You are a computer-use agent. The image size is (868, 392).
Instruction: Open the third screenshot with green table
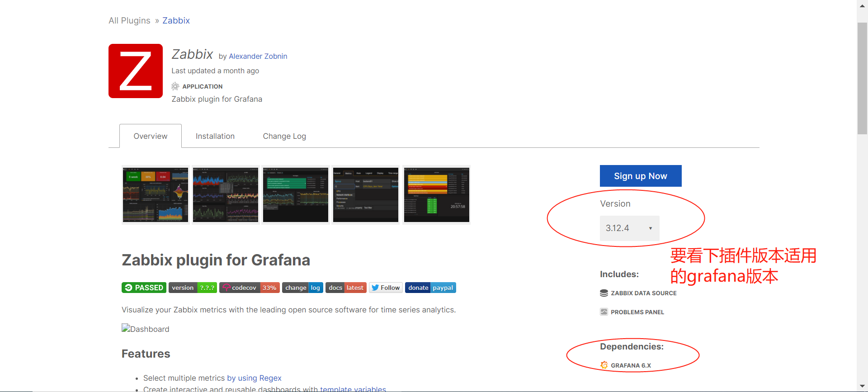pos(296,195)
